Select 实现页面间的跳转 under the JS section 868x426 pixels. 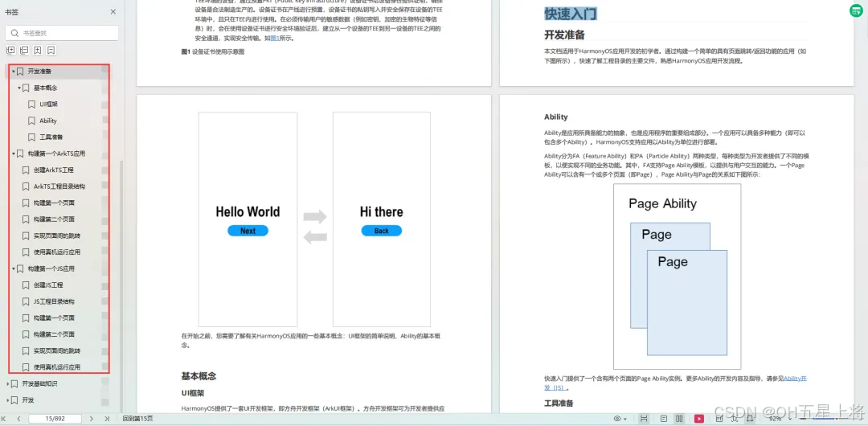click(56, 350)
